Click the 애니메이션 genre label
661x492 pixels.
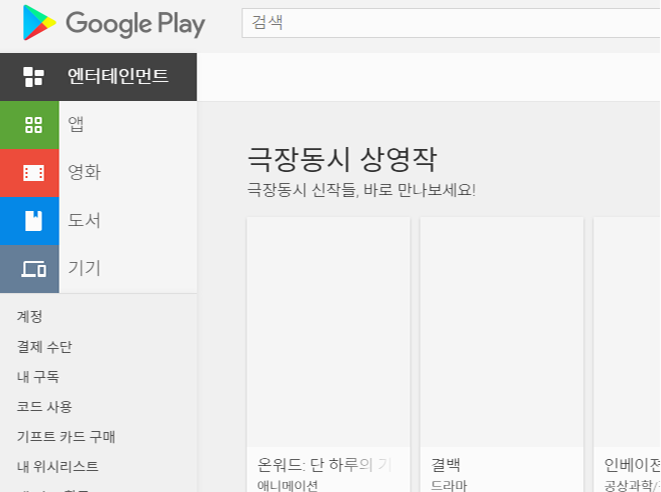pyautogui.click(x=288, y=486)
